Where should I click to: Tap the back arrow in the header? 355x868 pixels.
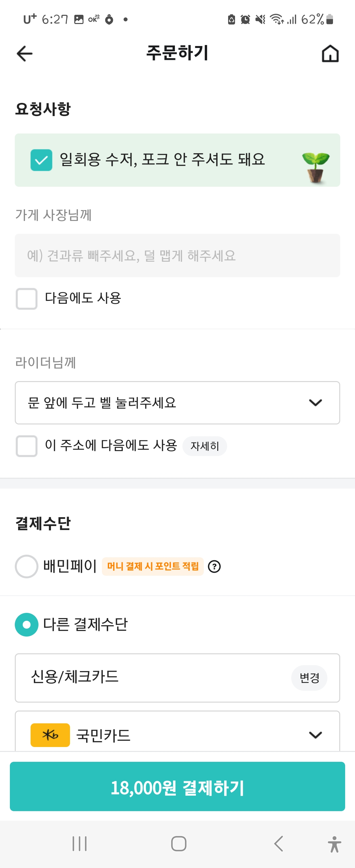click(x=25, y=54)
